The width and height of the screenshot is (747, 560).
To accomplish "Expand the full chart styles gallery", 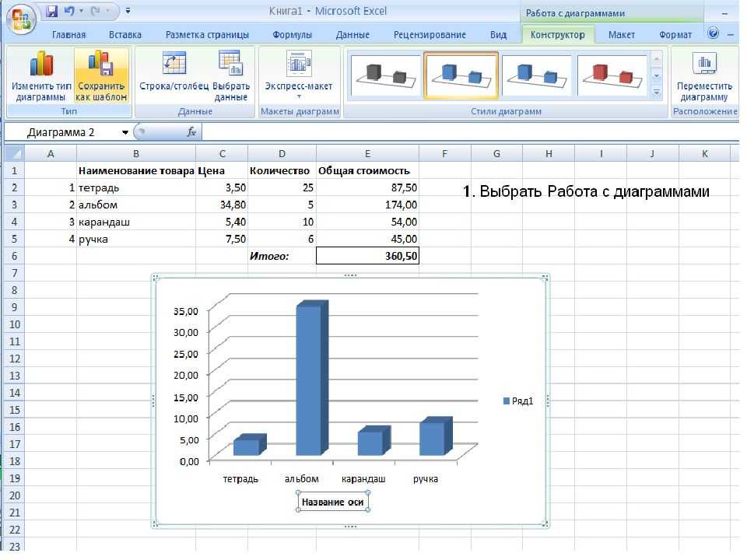I will click(x=657, y=92).
